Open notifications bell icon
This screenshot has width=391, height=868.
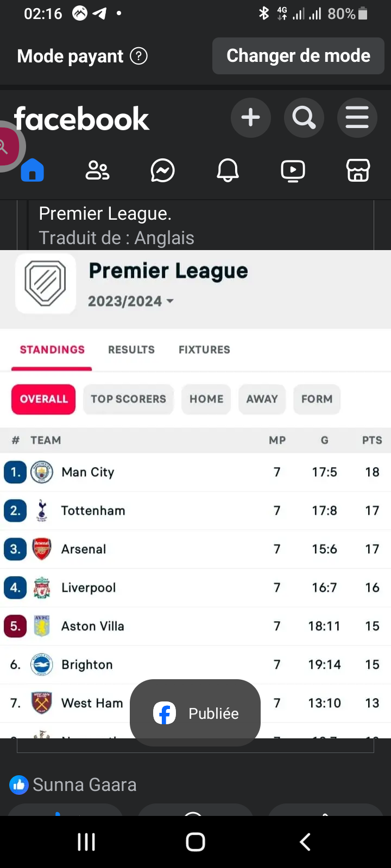[228, 171]
